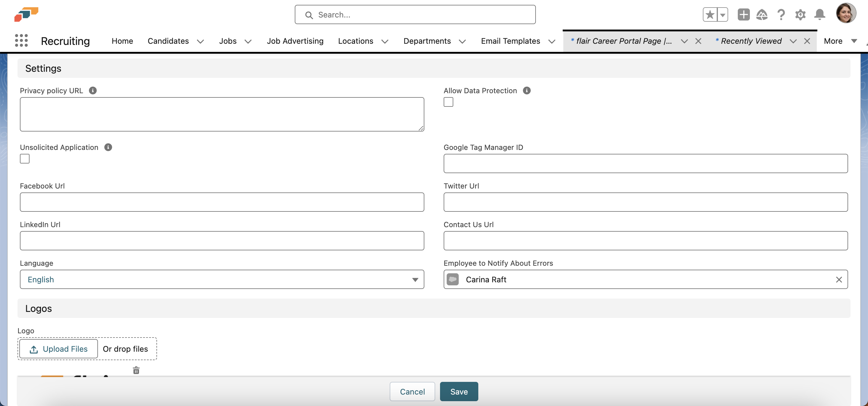Enable the Allow Data Protection checkbox

click(x=448, y=102)
